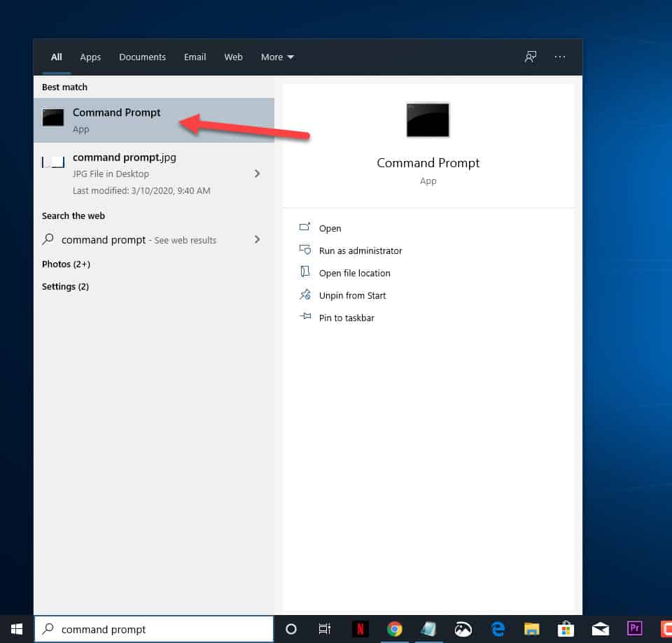Click the Windows Start button
This screenshot has width=672, height=643.
[x=17, y=629]
